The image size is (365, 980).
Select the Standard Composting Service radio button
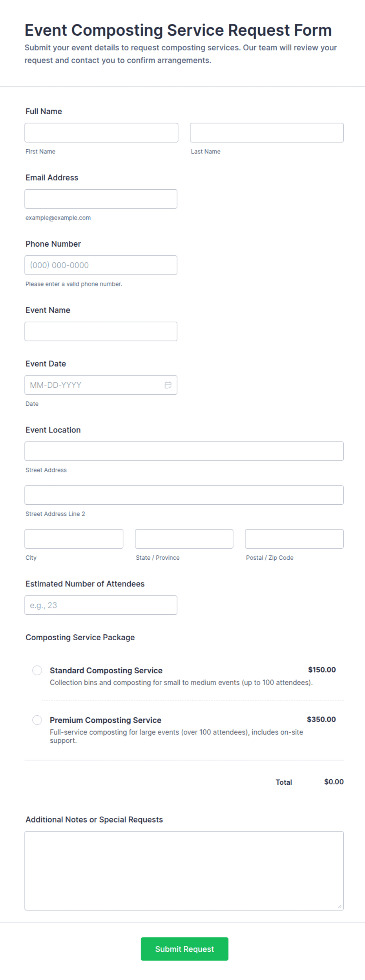pos(37,670)
